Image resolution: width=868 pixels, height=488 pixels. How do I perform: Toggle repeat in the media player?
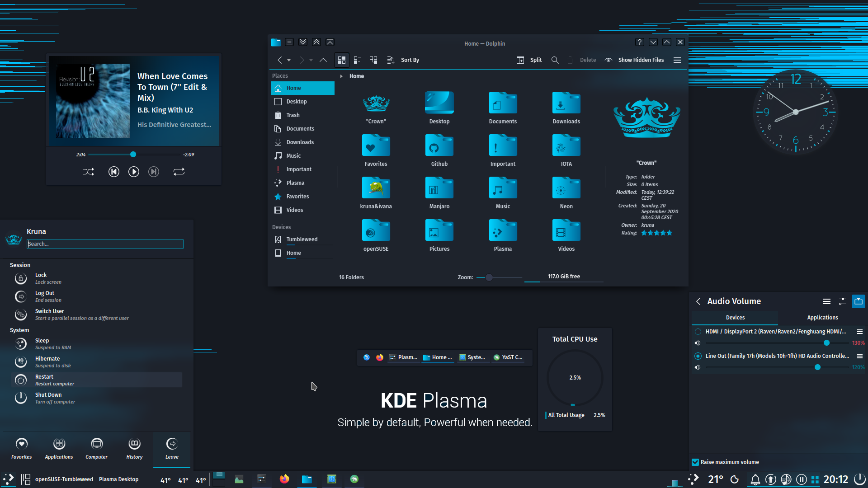coord(179,172)
